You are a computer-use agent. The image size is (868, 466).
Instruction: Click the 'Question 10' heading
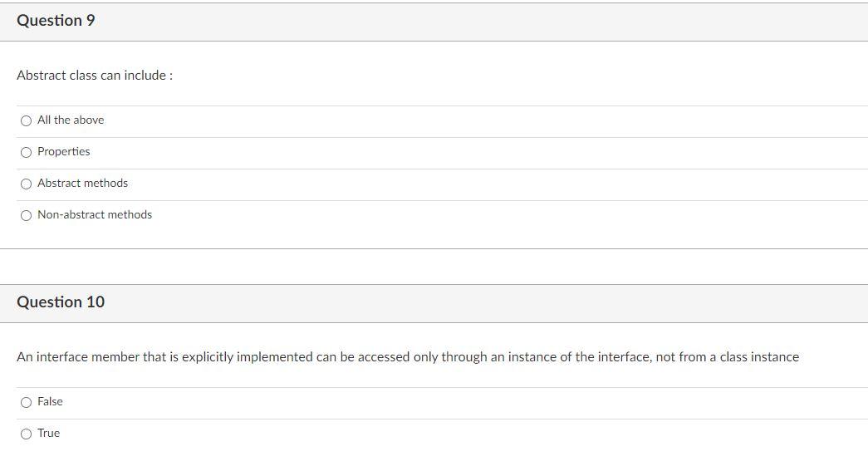(x=61, y=302)
